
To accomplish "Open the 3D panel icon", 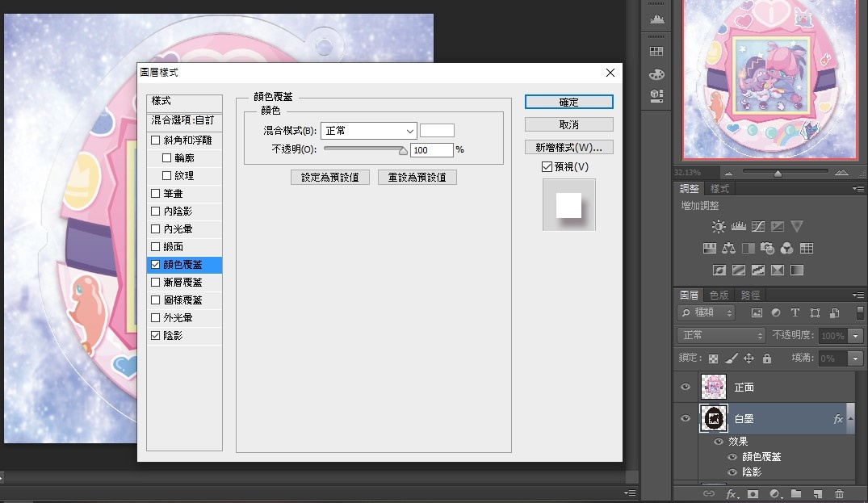I will point(656,96).
